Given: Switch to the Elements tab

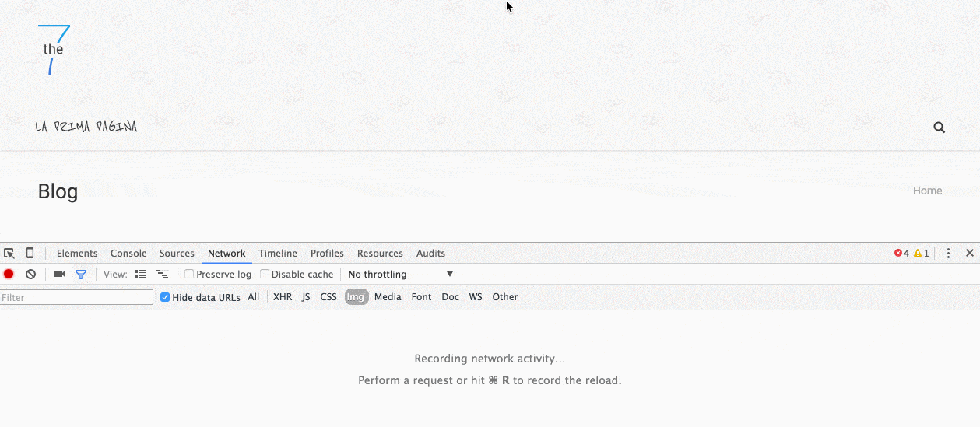Looking at the screenshot, I should [77, 254].
